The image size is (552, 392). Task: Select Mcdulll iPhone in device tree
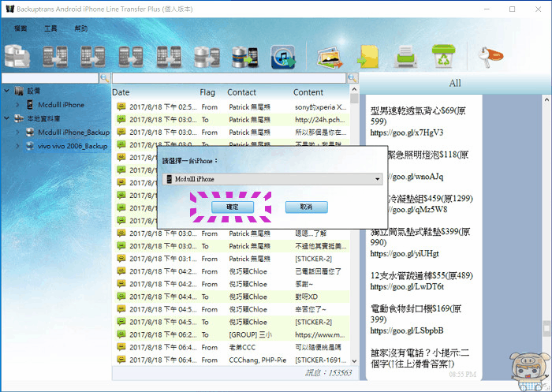[x=61, y=105]
